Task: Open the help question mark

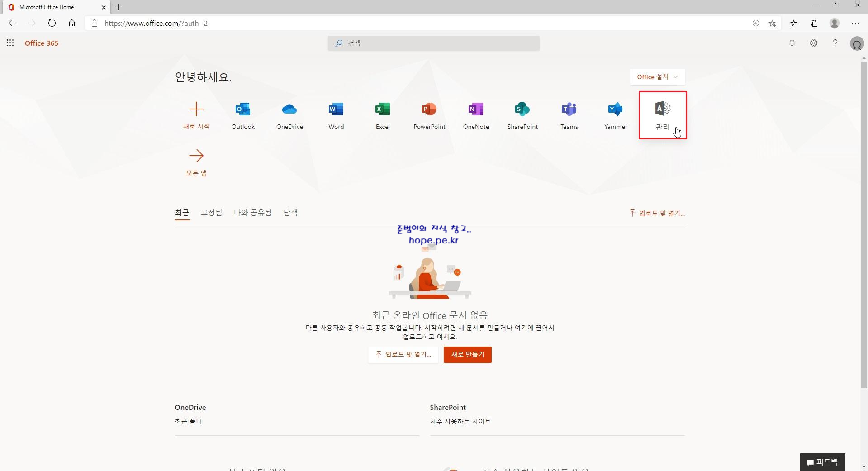Action: click(835, 43)
